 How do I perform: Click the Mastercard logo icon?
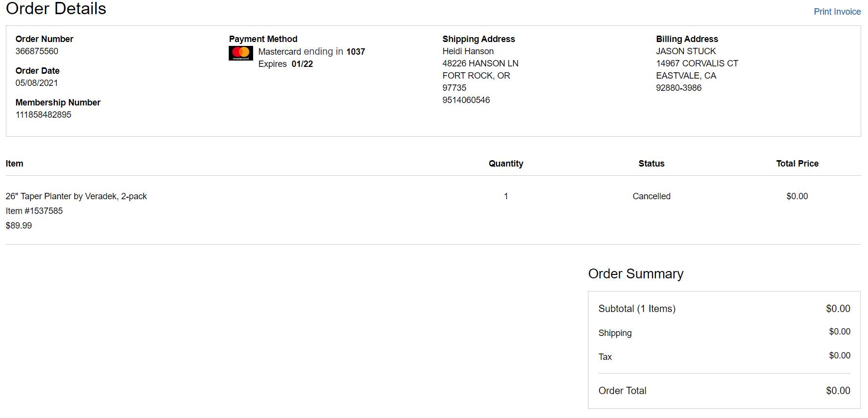pos(241,53)
